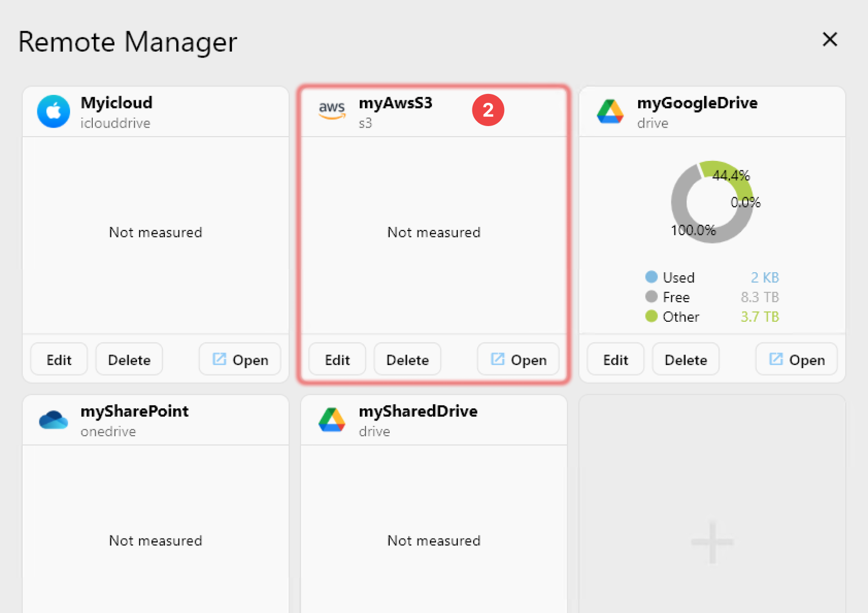Click the green Other legend dot
The height and width of the screenshot is (613, 868).
[x=651, y=316]
